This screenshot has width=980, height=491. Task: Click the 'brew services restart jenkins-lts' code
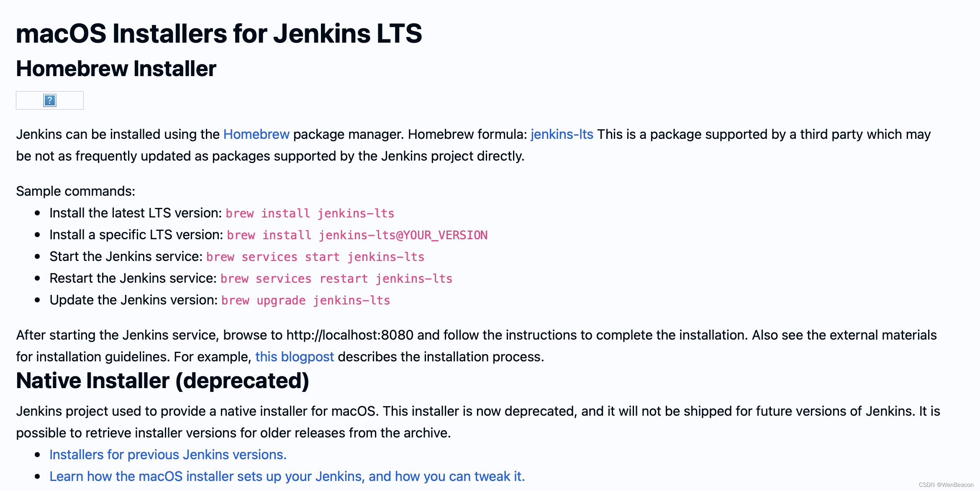[x=336, y=279]
